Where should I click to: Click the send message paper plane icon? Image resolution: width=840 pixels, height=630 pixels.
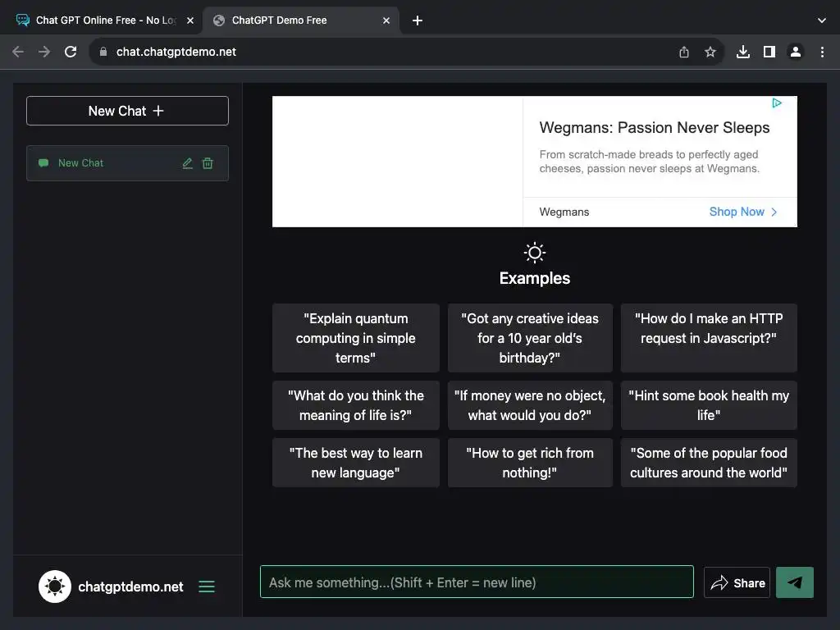click(x=794, y=582)
